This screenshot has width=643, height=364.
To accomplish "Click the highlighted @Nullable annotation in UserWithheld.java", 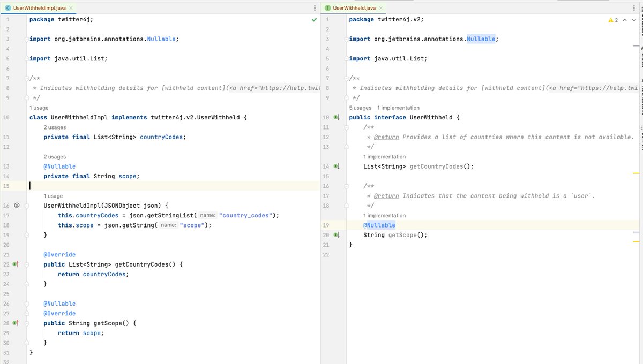I will [x=379, y=225].
